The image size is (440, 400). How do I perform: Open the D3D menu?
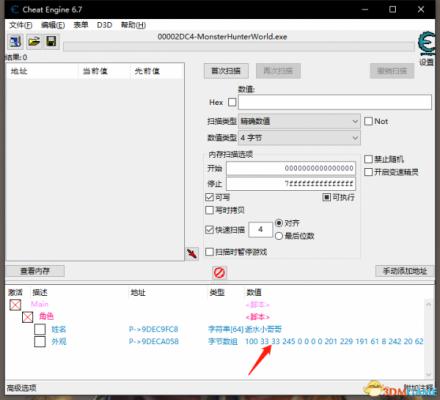click(x=104, y=25)
